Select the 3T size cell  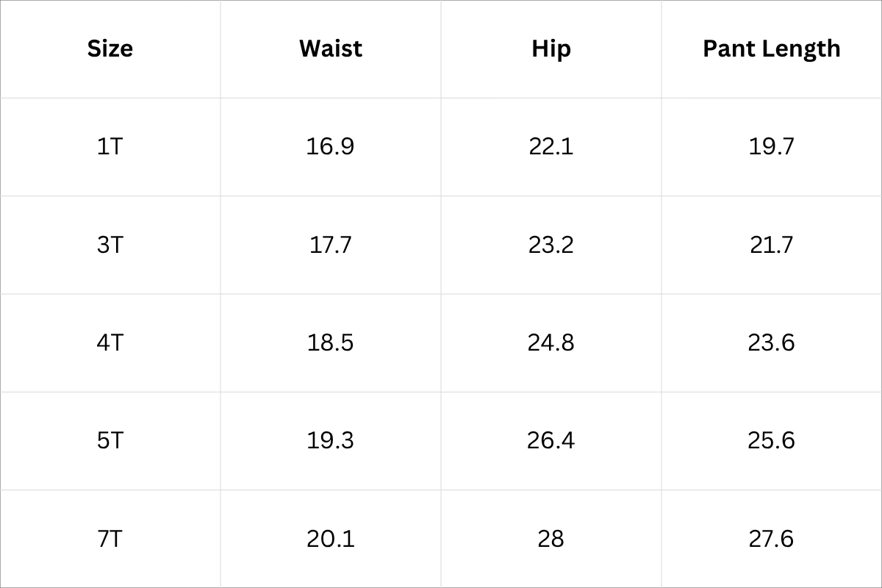tap(110, 244)
